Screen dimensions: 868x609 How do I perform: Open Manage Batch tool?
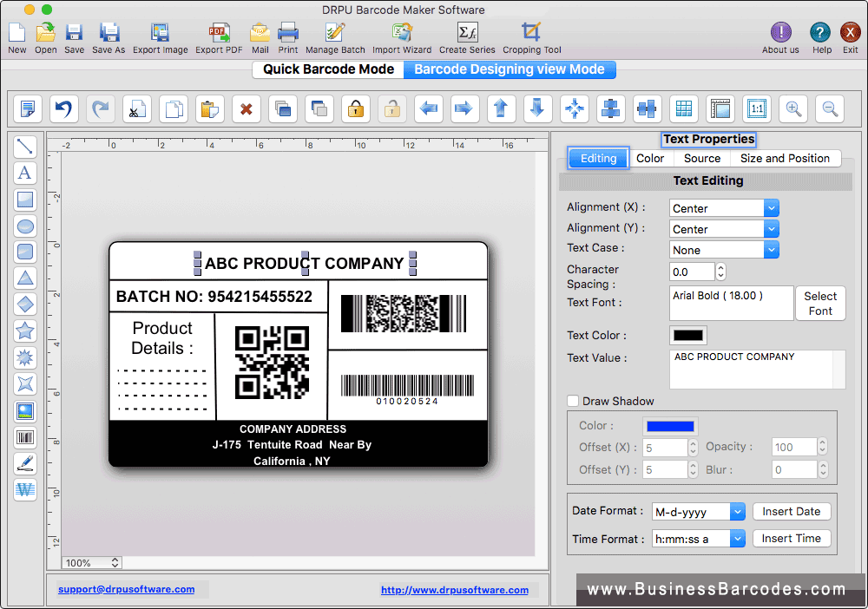pos(335,33)
